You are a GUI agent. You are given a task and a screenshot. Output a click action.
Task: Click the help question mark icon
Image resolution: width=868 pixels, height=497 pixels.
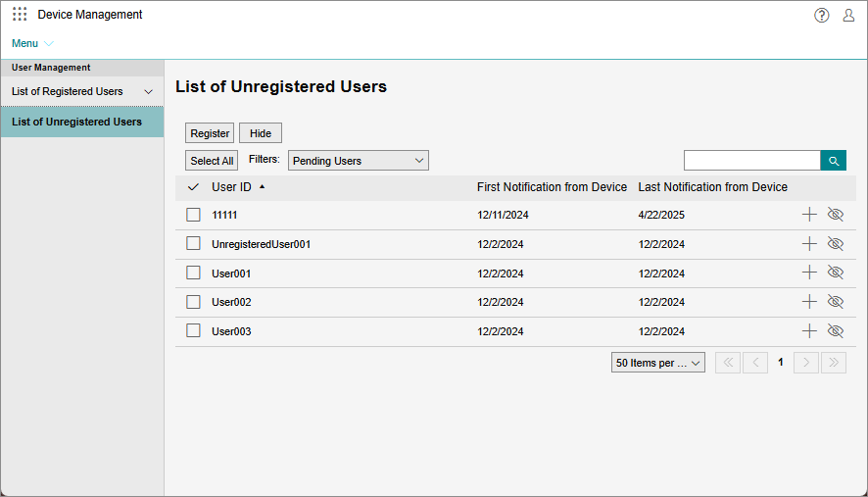822,15
